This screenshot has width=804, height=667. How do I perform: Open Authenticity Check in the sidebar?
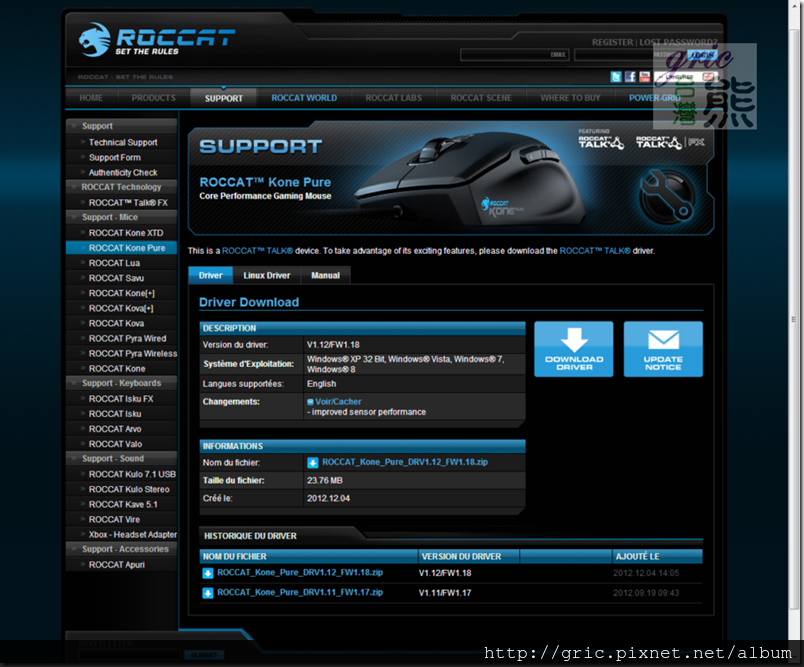pyautogui.click(x=123, y=172)
